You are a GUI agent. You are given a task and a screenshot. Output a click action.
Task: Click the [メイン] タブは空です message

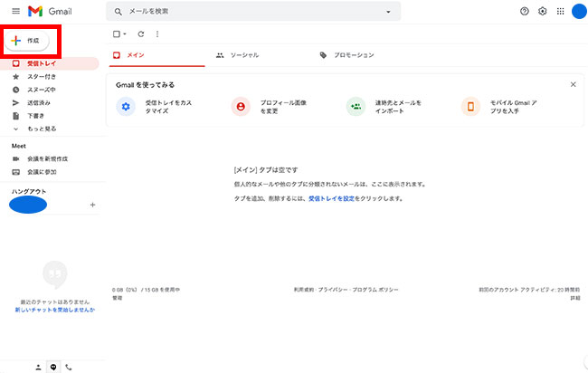[266, 170]
